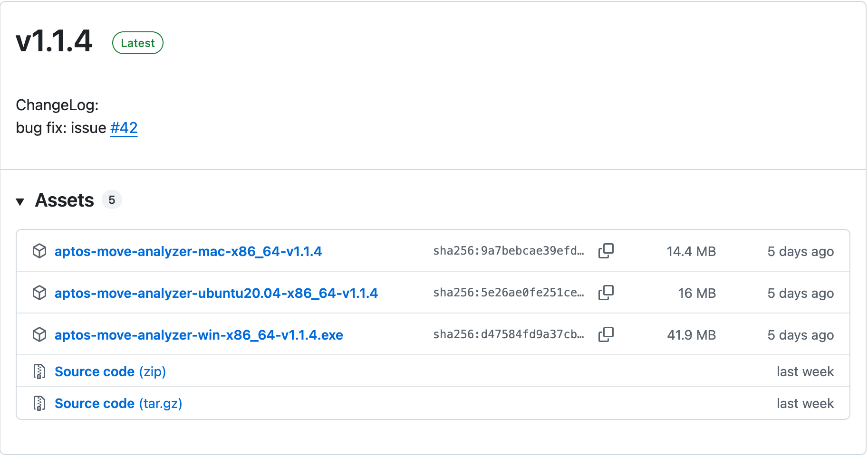This screenshot has height=456, width=868.
Task: Copy sha256 hash for ubuntu20.04 asset
Action: [606, 293]
